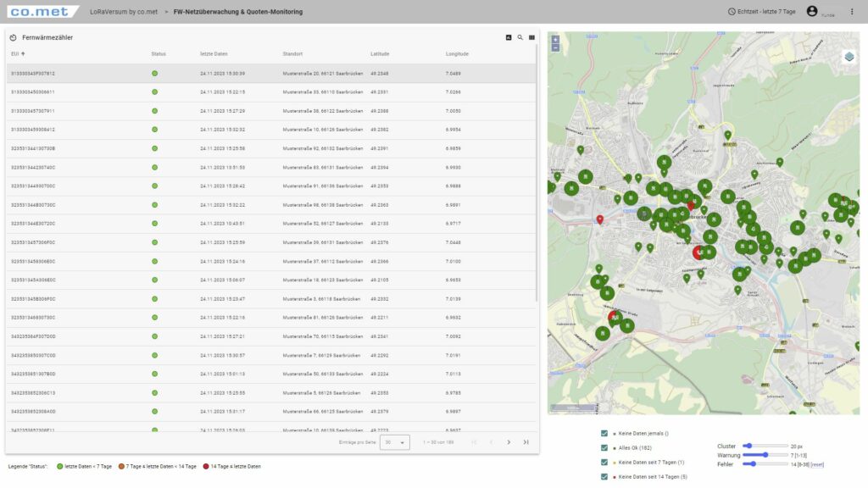The width and height of the screenshot is (868, 488).
Task: Click the table export icon
Action: click(509, 37)
